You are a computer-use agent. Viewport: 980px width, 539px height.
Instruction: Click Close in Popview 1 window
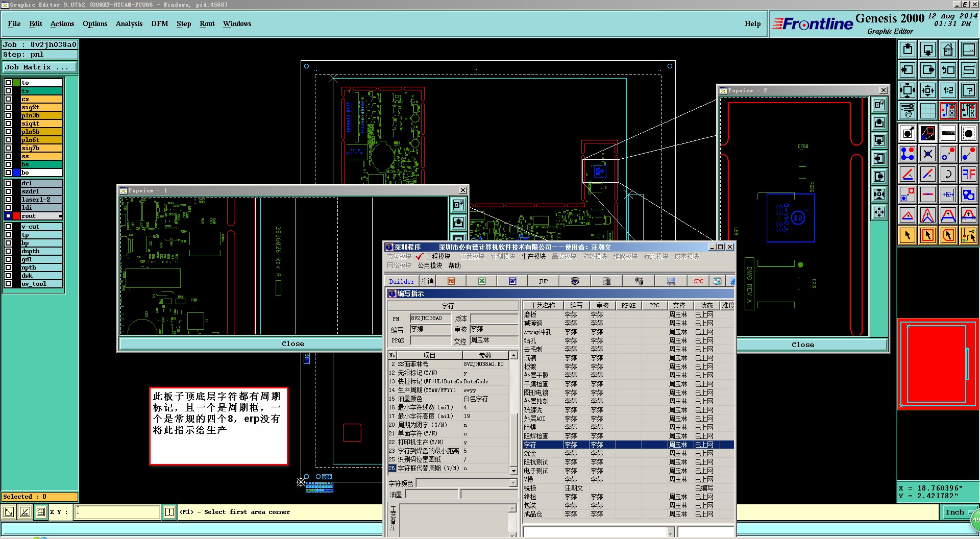[292, 344]
